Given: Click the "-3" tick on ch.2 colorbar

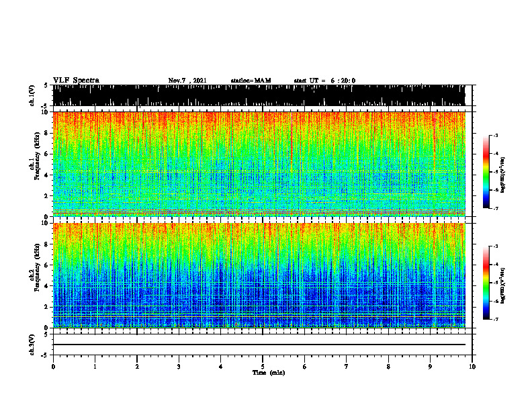Looking at the screenshot, I should [496, 246].
